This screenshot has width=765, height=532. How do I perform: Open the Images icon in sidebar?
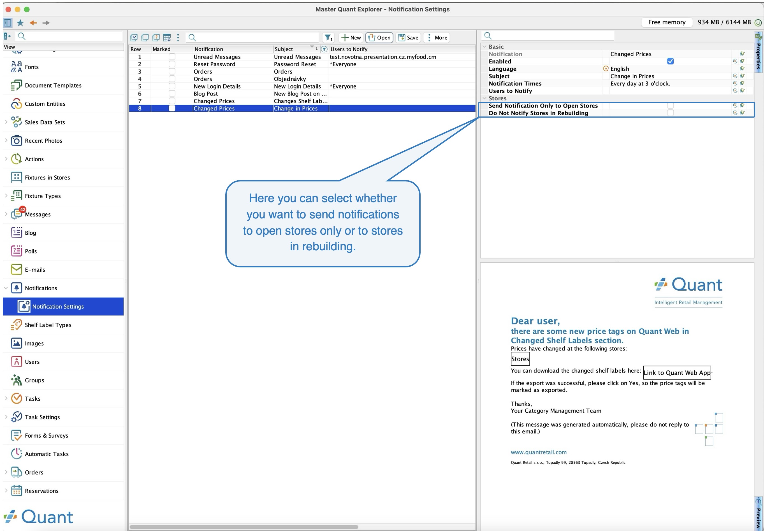coord(16,343)
